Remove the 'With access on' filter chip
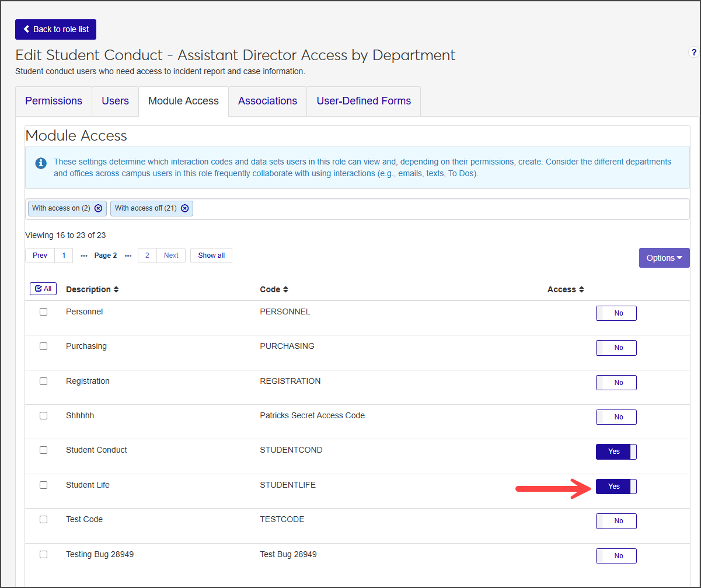701x588 pixels. click(98, 208)
